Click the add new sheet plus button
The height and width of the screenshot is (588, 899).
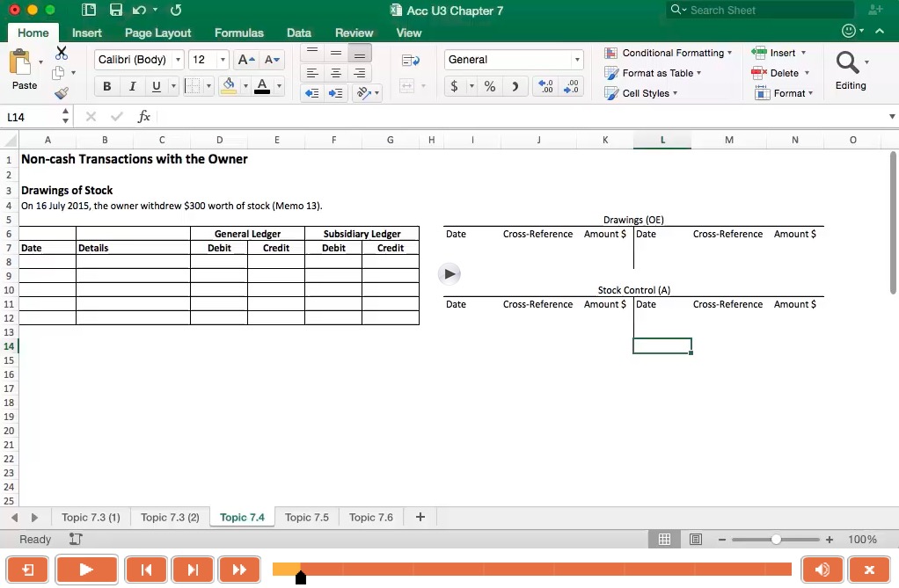coord(420,517)
